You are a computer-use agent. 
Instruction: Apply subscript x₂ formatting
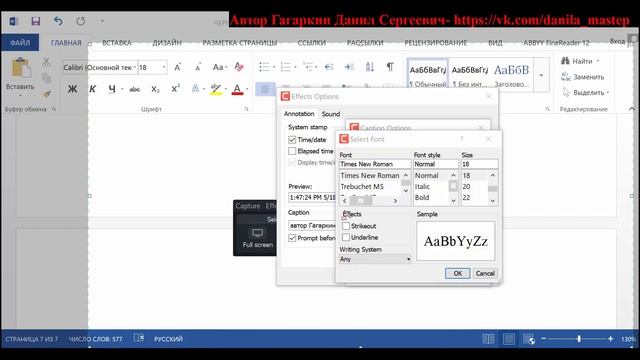(155, 89)
